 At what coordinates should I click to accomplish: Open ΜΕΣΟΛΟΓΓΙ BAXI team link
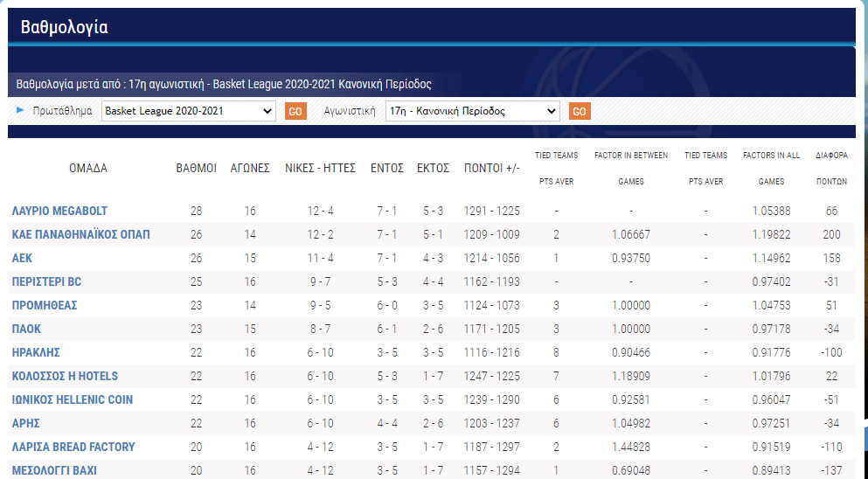(x=54, y=470)
